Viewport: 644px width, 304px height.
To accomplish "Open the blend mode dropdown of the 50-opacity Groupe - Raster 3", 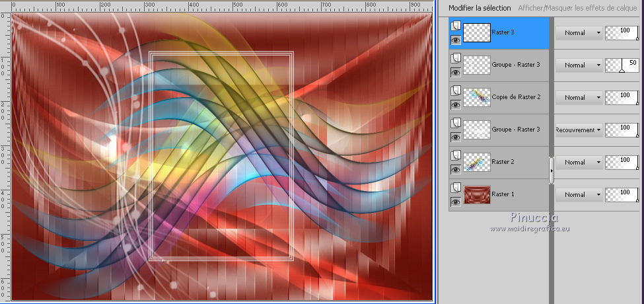I will pyautogui.click(x=579, y=65).
